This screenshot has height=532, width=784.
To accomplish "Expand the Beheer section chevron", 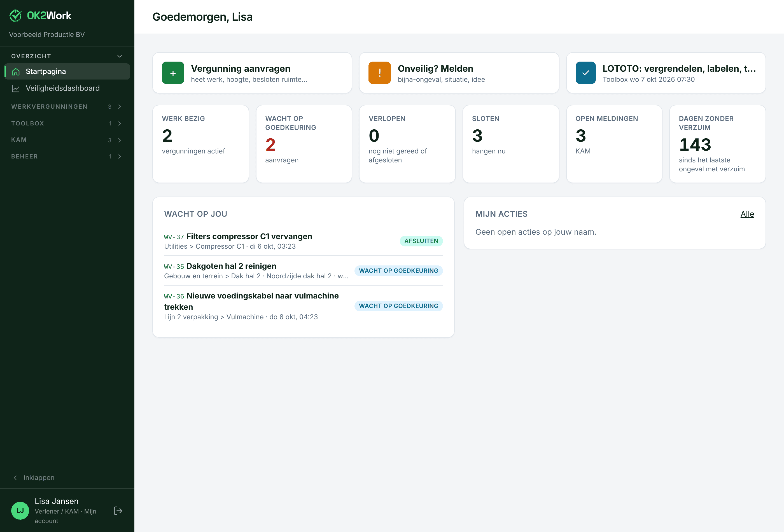I will point(120,157).
